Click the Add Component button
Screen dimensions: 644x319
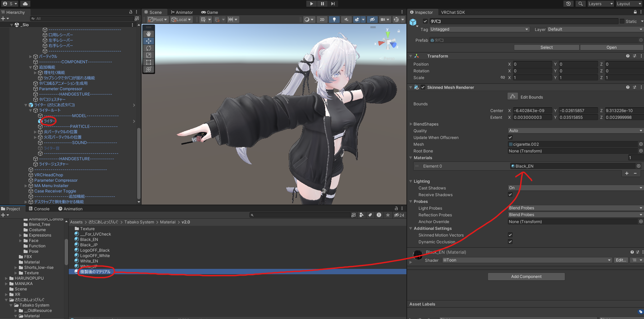point(526,277)
